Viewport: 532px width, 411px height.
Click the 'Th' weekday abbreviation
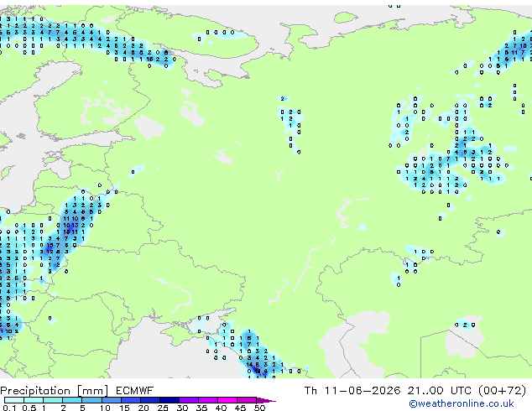pos(310,391)
